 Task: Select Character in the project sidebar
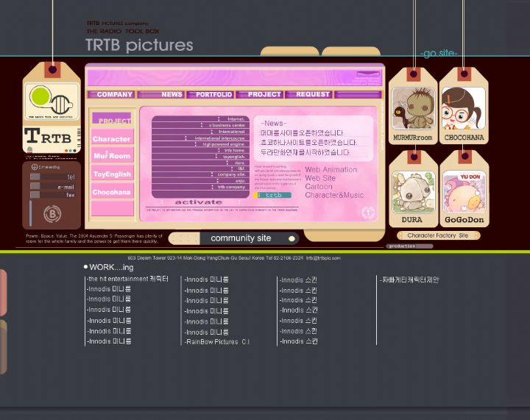coord(112,138)
